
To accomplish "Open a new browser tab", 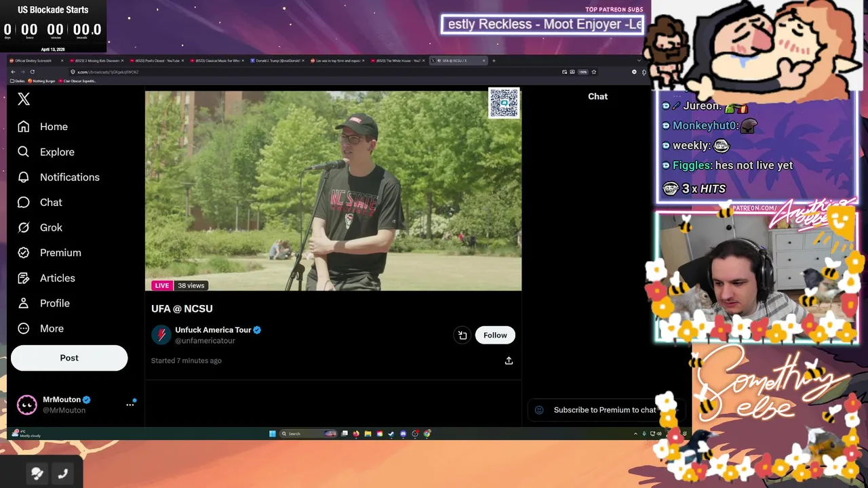I will tap(494, 61).
